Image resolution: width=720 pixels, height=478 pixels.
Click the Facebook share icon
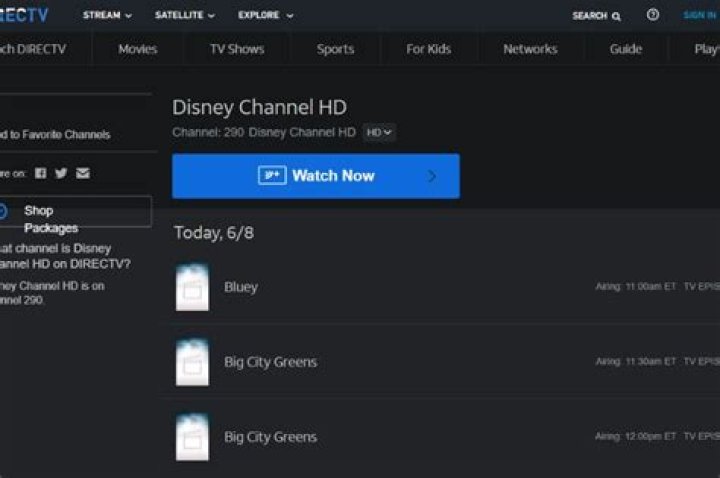pyautogui.click(x=41, y=173)
